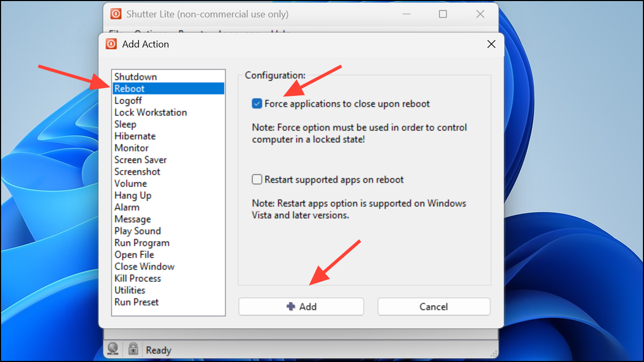Choose Lock Workstation in the list
The image size is (644, 362).
coord(169,112)
